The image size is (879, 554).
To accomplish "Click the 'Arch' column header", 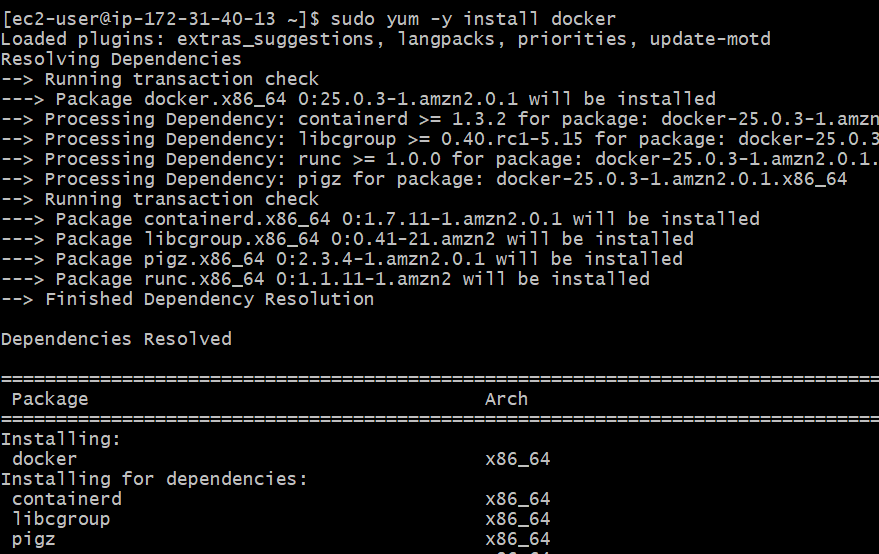I will coord(507,399).
